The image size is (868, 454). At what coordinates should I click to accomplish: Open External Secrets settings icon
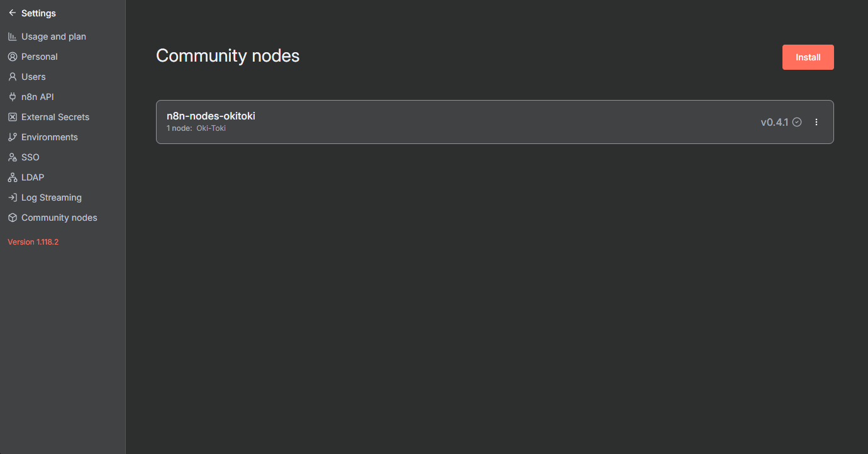click(x=12, y=116)
